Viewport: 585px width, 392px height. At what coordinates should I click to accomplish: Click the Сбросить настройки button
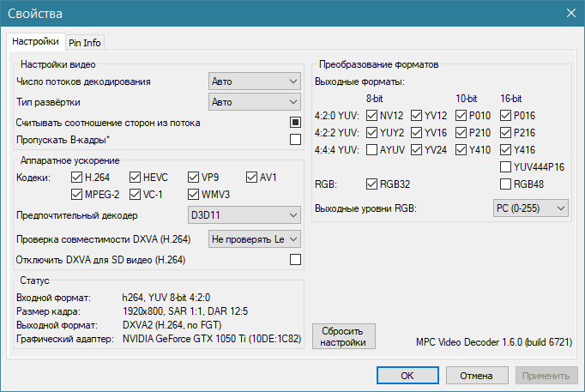[343, 336]
